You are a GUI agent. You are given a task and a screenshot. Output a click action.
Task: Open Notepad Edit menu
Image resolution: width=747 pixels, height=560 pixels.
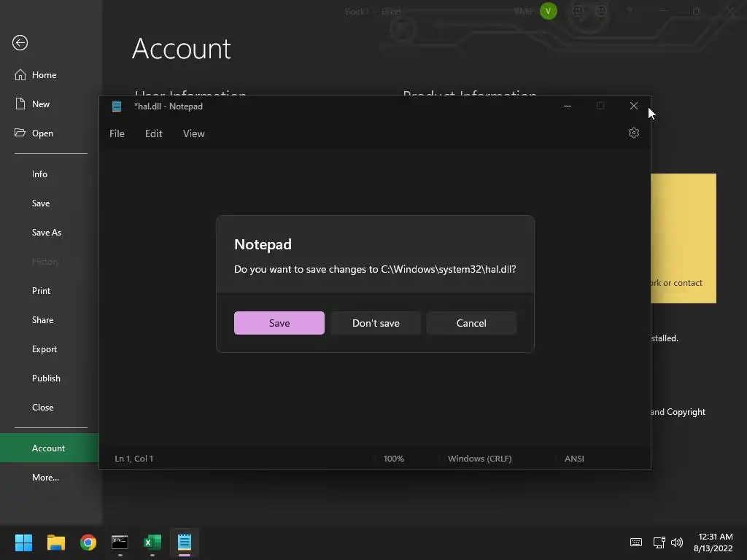(153, 134)
